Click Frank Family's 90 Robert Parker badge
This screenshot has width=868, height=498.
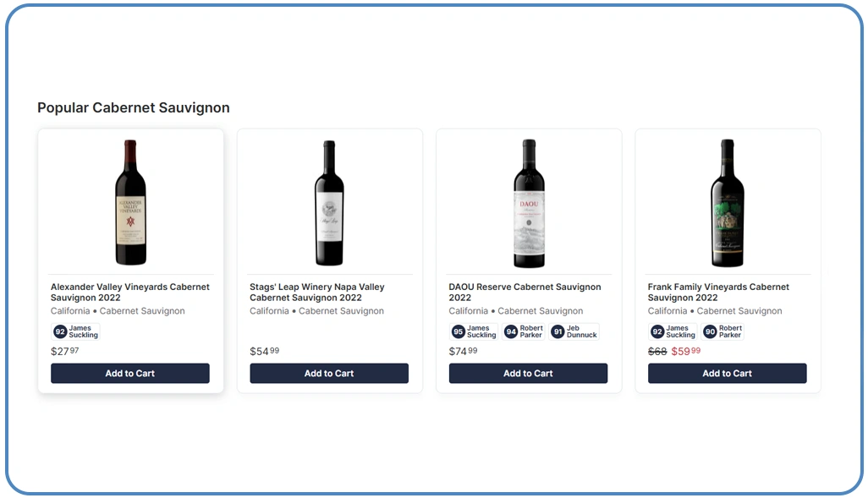click(x=723, y=332)
